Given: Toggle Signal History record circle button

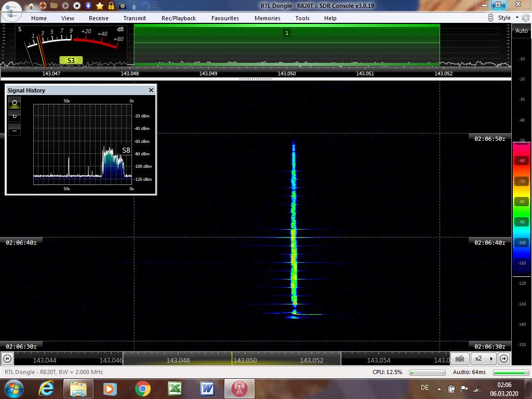Looking at the screenshot, I should 15,103.
